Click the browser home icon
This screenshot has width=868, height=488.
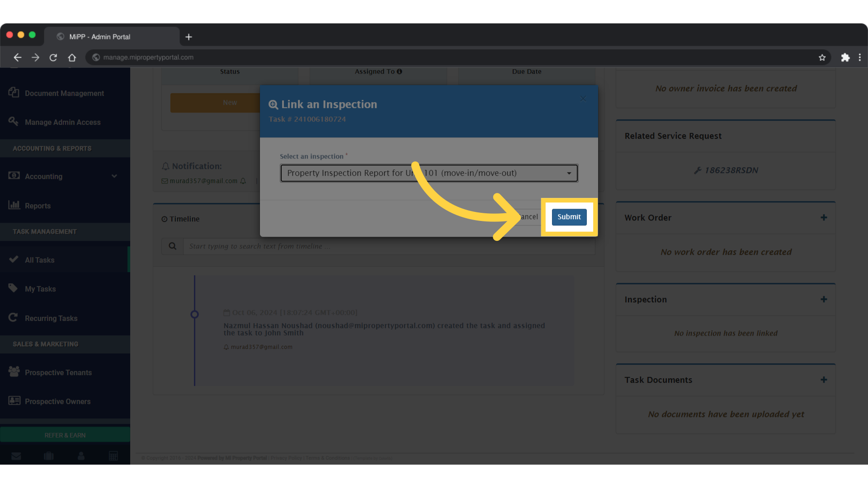pyautogui.click(x=72, y=57)
